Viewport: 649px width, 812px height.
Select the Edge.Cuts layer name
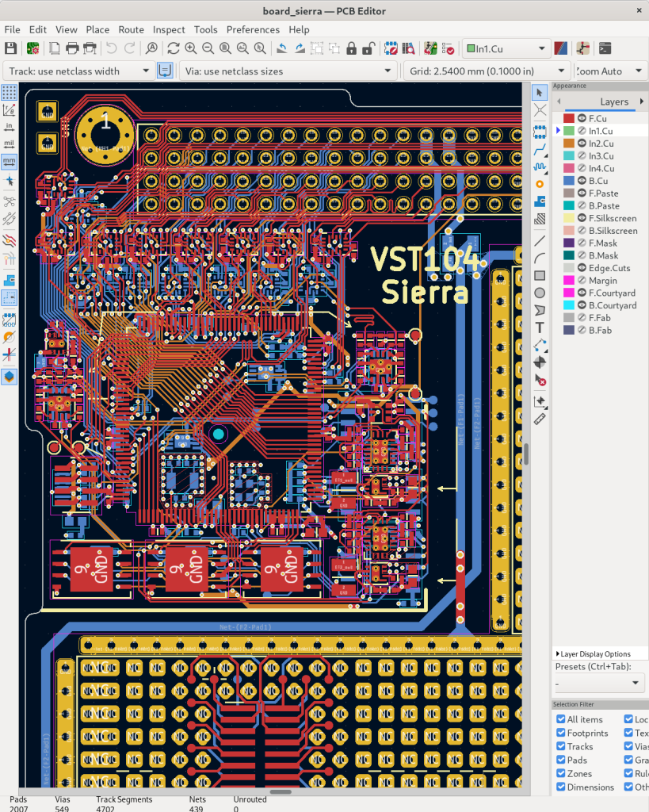click(609, 268)
